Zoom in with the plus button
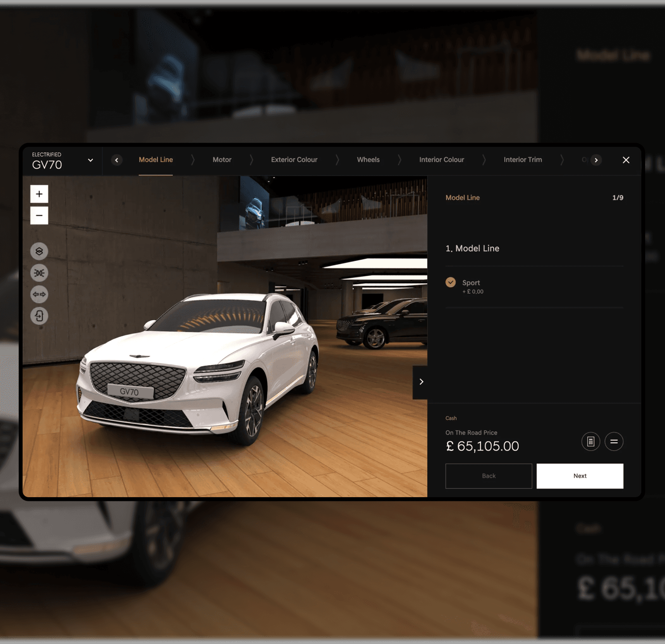Viewport: 665px width, 644px height. [x=39, y=194]
